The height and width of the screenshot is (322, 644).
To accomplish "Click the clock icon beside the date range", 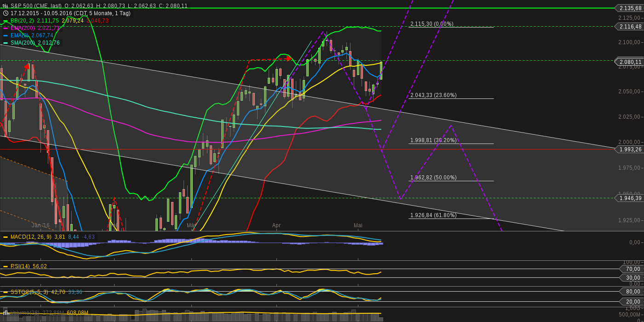I will (6, 13).
